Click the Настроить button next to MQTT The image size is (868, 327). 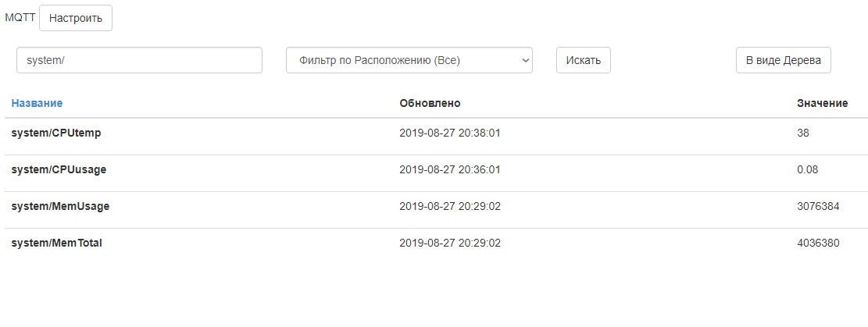point(76,18)
